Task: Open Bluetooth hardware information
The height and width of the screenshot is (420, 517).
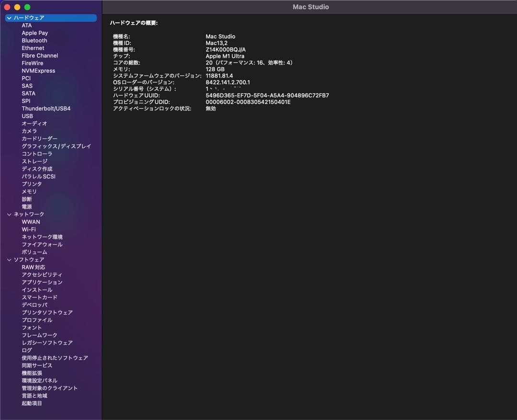Action: tap(34, 40)
